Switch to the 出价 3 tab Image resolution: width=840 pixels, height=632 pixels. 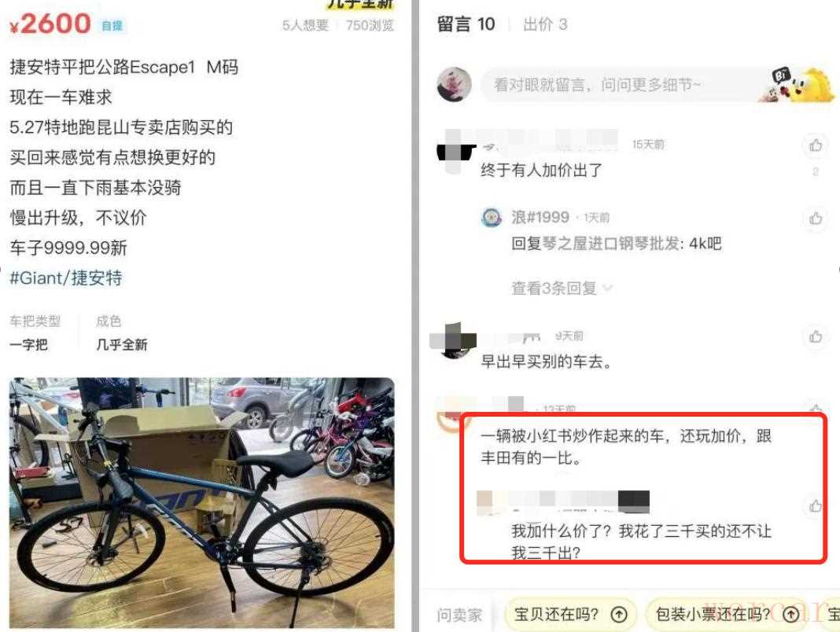click(545, 24)
